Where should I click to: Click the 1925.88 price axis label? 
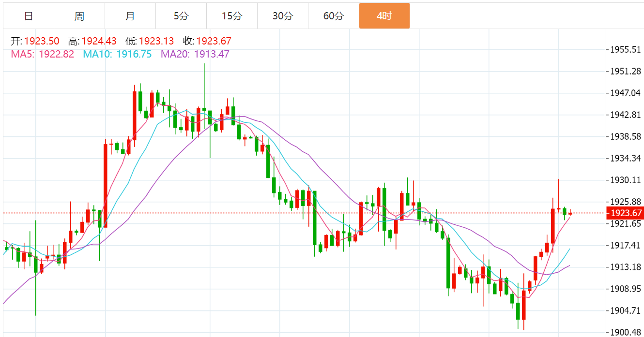click(625, 202)
